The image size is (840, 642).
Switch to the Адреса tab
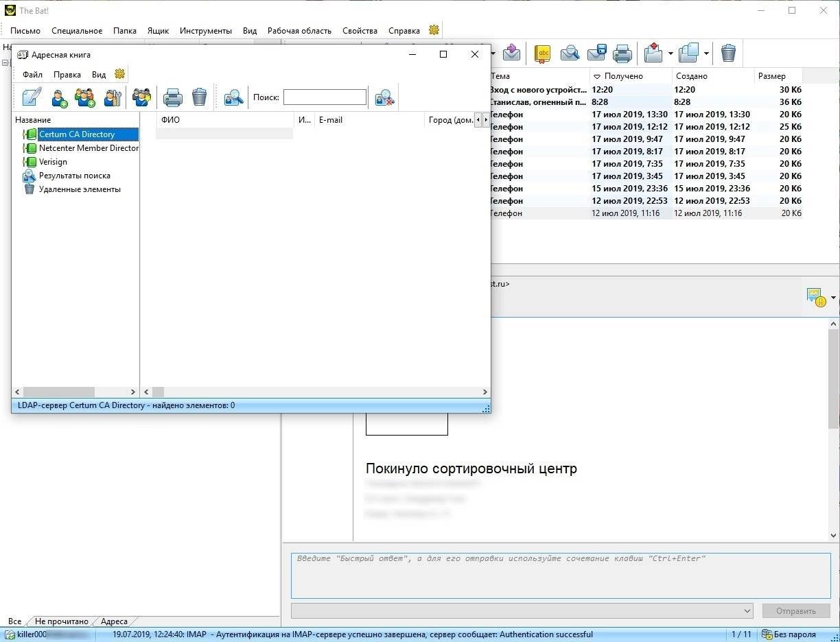(x=114, y=621)
